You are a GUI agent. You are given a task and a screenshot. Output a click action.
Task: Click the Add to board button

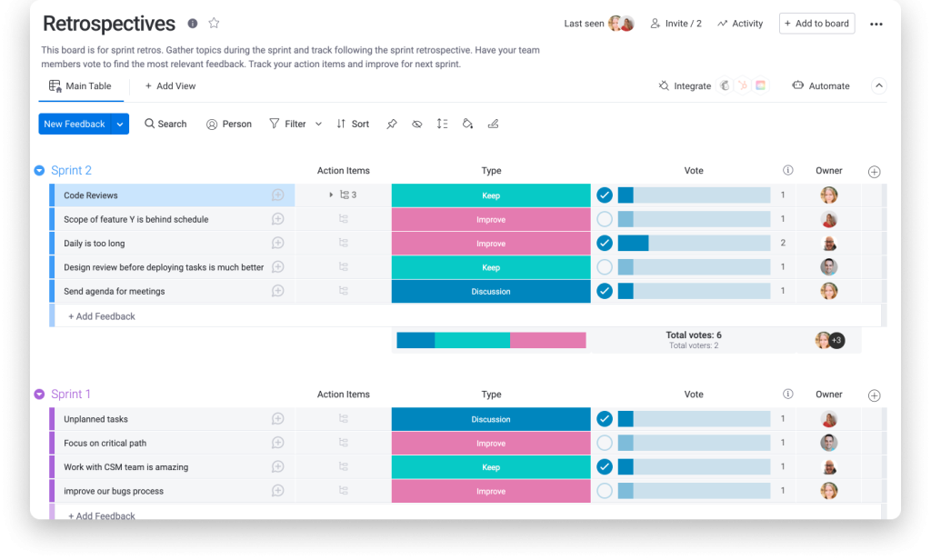click(816, 24)
